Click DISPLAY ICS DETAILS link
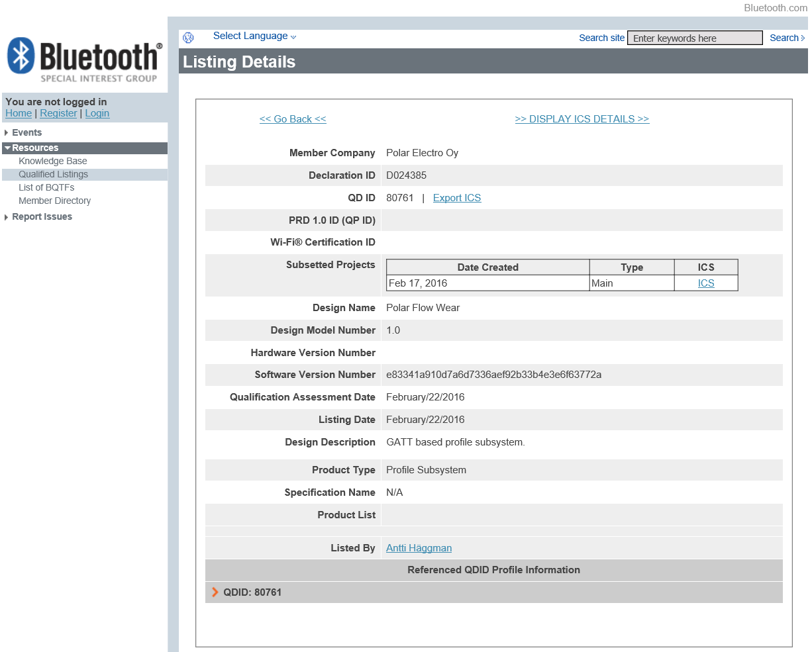 582,119
